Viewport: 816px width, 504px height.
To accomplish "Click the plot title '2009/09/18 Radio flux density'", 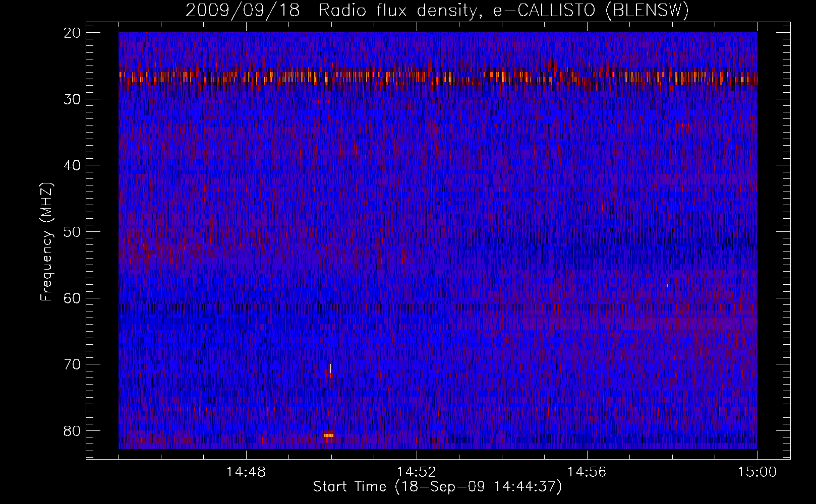I will click(x=437, y=11).
